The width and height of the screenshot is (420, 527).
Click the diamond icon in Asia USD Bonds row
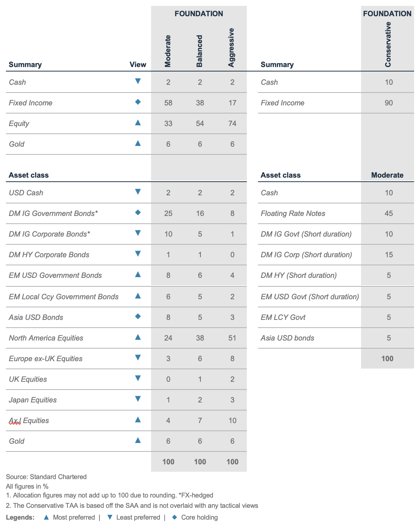pos(138,316)
